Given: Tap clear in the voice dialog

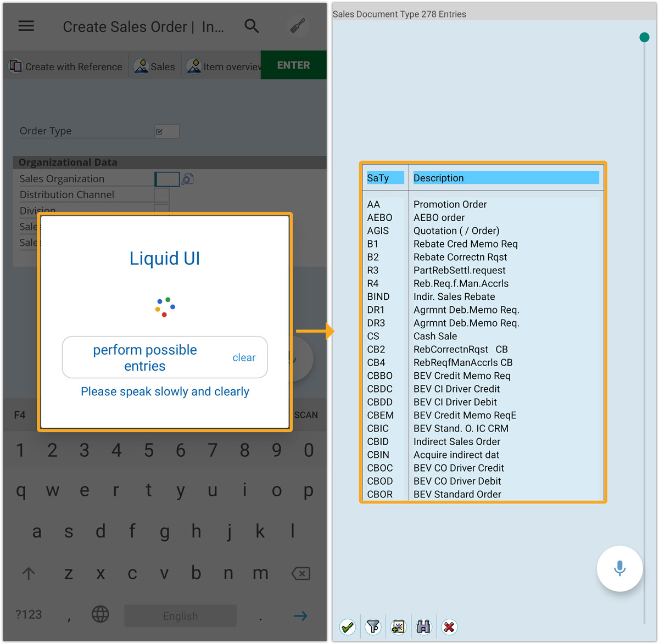Looking at the screenshot, I should tap(244, 358).
